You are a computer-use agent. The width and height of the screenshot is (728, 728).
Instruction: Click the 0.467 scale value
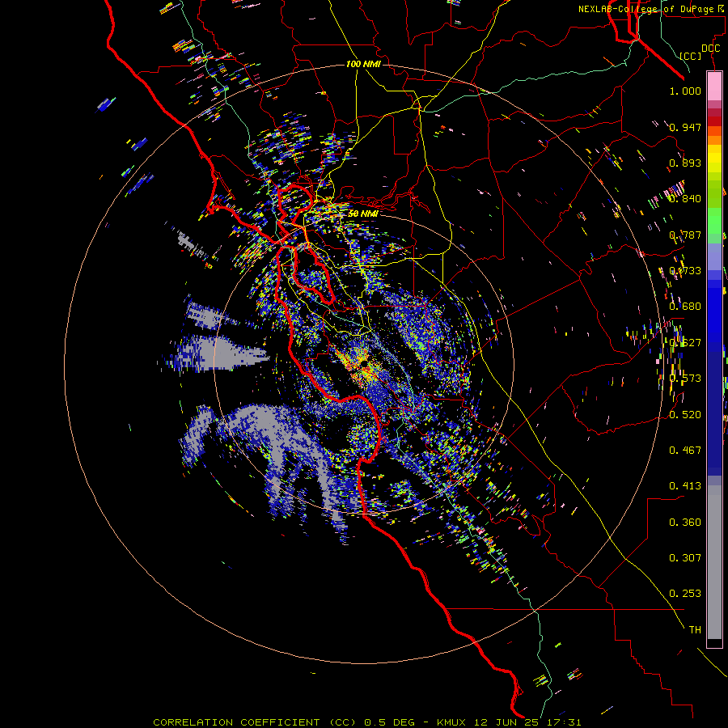(685, 451)
